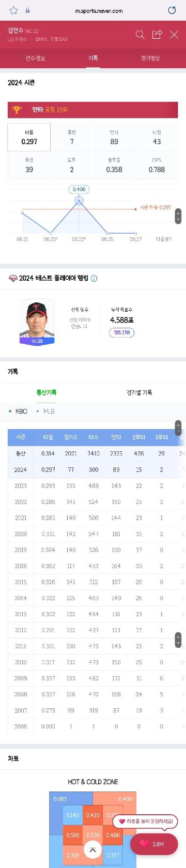
Task: Tap the stats table chevron handle
Action: click(x=178, y=428)
